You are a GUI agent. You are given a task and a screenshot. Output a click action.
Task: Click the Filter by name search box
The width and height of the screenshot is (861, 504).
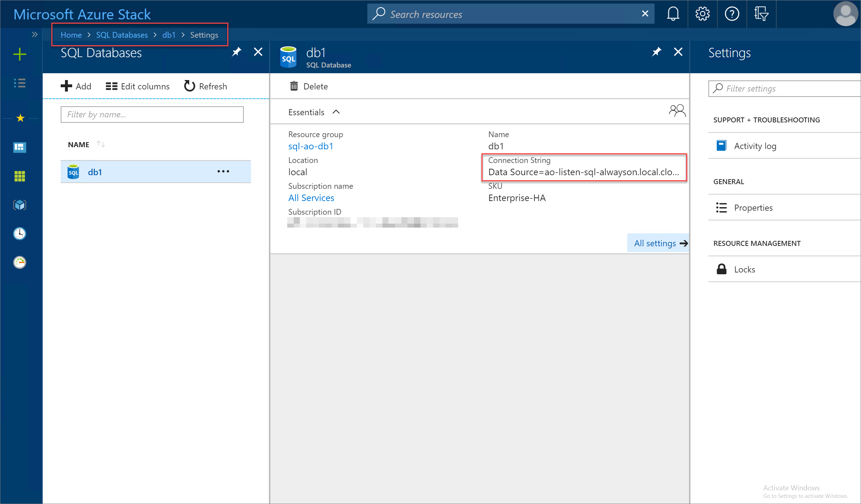click(152, 114)
